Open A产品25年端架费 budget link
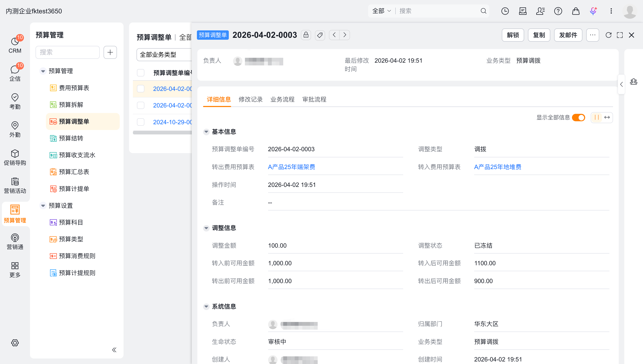 pos(291,167)
